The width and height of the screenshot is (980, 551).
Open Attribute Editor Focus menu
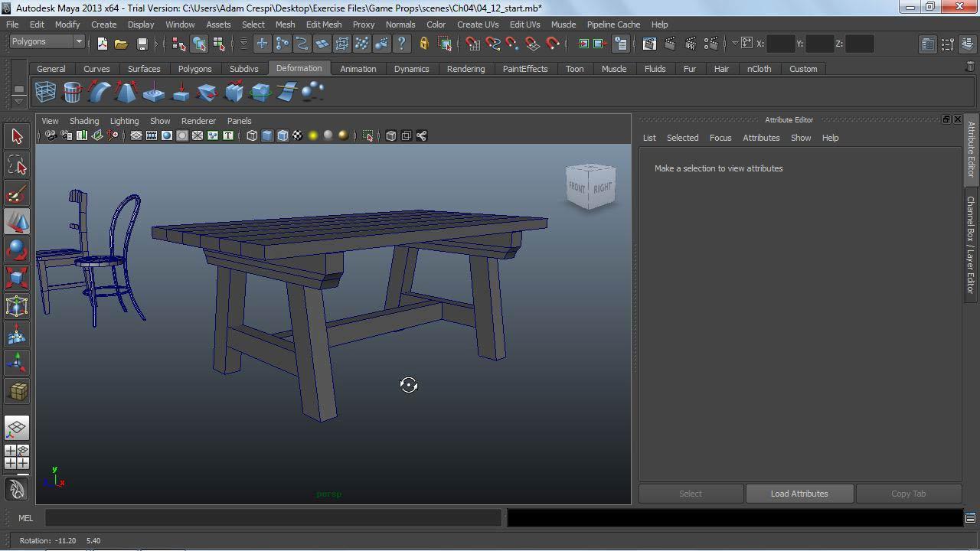[x=720, y=138]
